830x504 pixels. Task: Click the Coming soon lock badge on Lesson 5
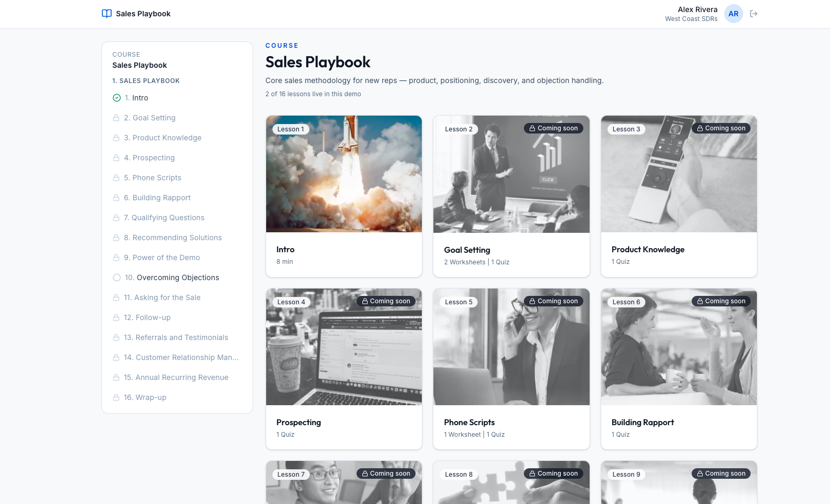click(x=553, y=301)
